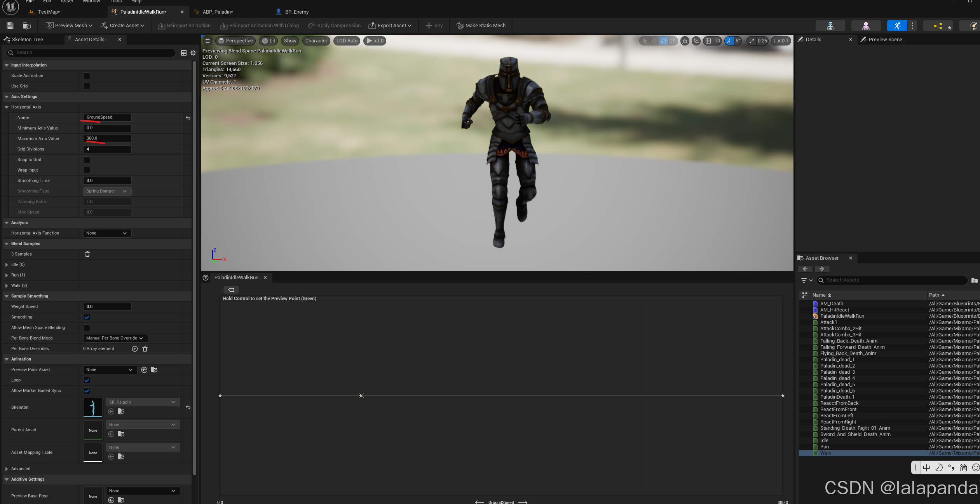Image resolution: width=980 pixels, height=504 pixels.
Task: Toggle the Wrap Input checkbox
Action: click(x=87, y=170)
